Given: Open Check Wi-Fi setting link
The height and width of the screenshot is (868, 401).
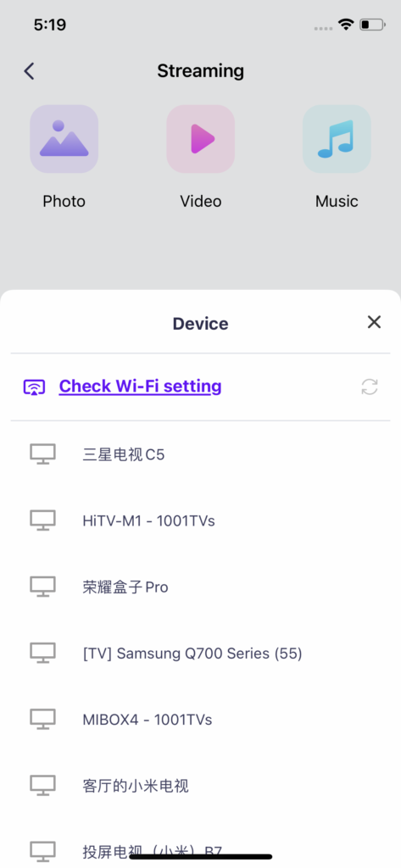Looking at the screenshot, I should (x=140, y=386).
